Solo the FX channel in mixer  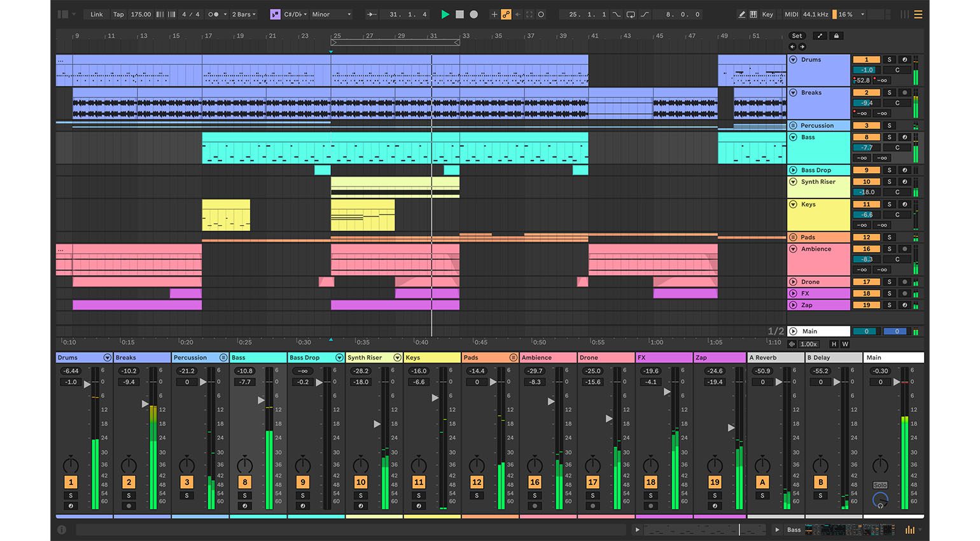(650, 496)
